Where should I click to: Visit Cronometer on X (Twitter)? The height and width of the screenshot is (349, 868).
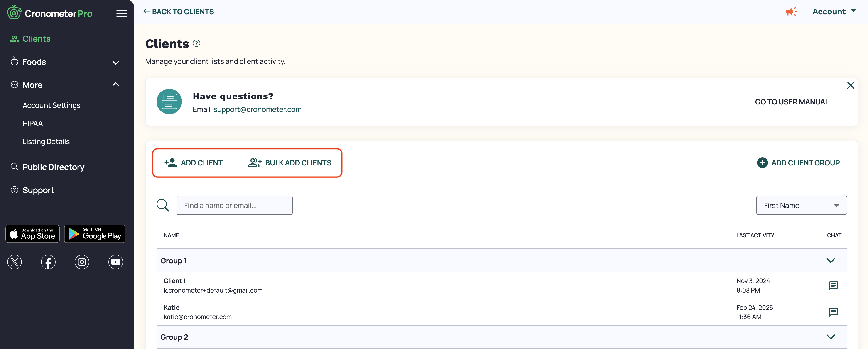click(15, 262)
